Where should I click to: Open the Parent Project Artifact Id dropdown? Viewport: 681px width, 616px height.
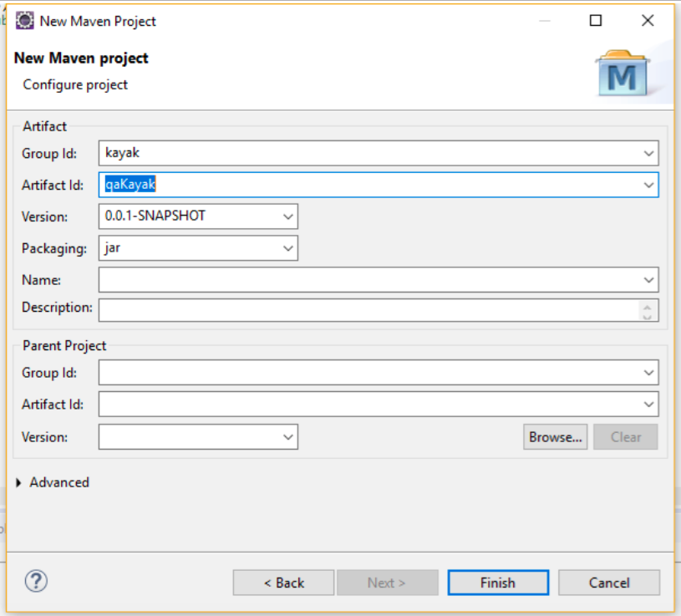(x=648, y=405)
